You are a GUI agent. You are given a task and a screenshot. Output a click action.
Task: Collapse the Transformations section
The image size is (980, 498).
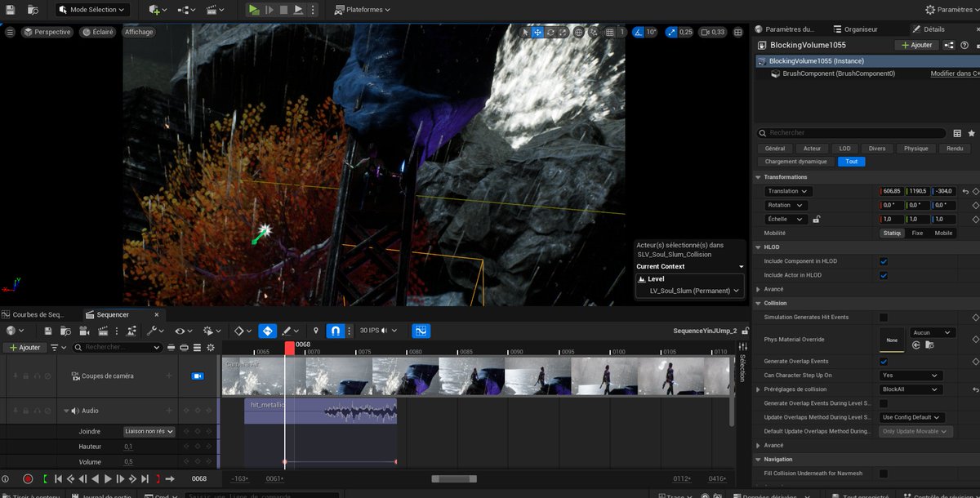758,177
